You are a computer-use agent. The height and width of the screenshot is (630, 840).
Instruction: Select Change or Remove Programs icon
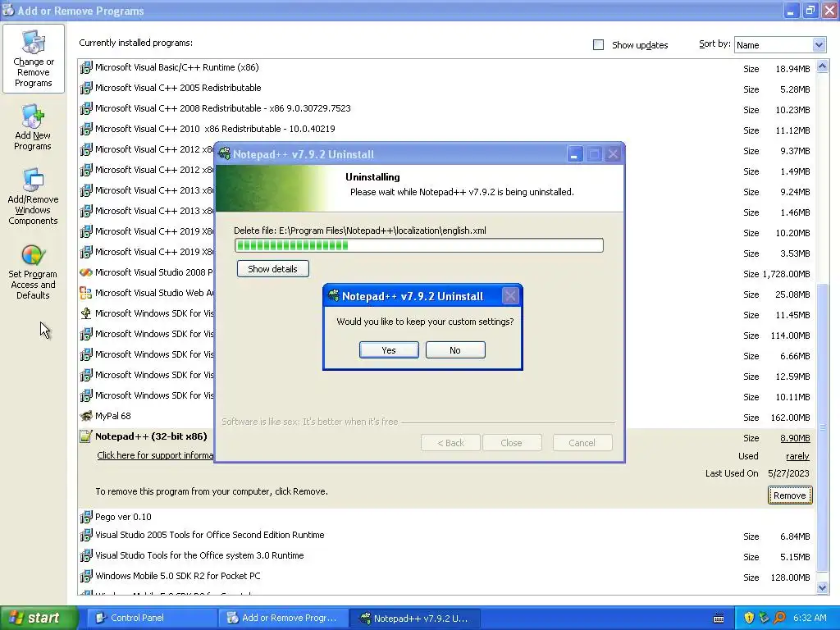pos(33,58)
